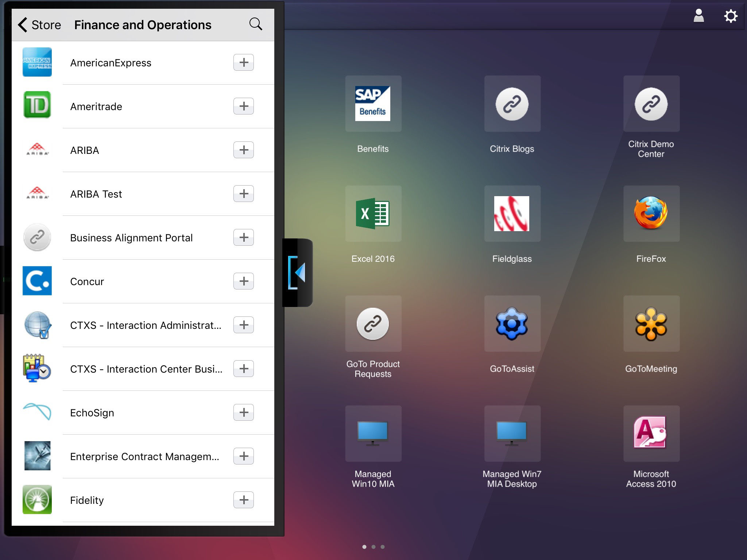Viewport: 747px width, 560px height.
Task: Launch Microsoft Access 2010
Action: tap(651, 433)
